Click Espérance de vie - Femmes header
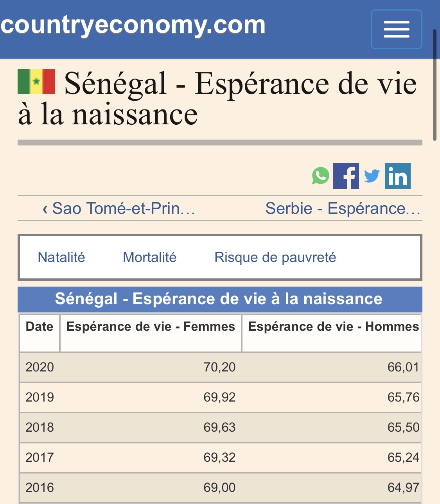 tap(151, 326)
